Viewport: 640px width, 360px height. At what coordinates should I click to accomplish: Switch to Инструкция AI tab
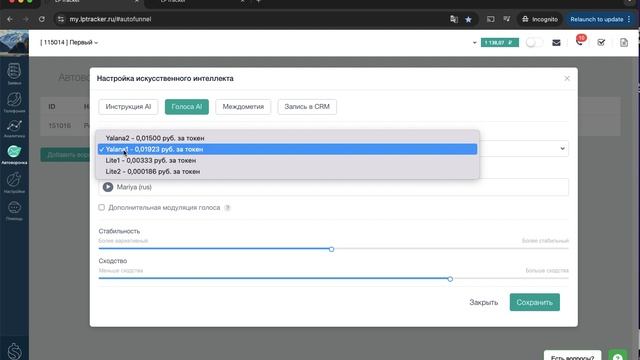point(128,107)
